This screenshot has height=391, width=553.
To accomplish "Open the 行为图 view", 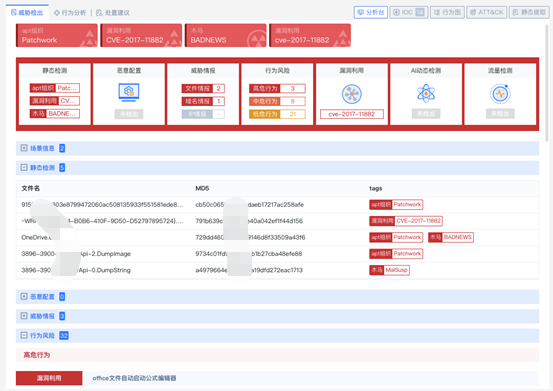I will point(447,12).
